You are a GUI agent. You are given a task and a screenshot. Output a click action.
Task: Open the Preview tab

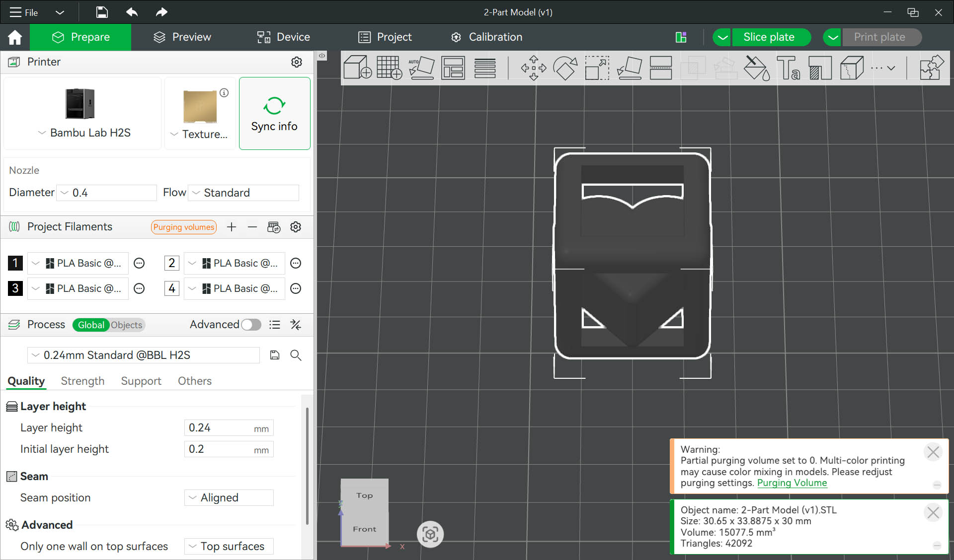[x=182, y=37]
